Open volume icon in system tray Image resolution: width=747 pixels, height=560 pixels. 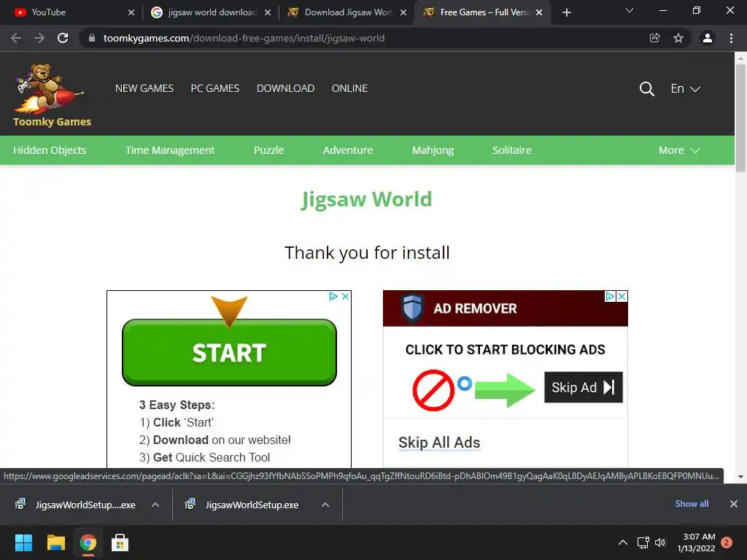tap(659, 542)
